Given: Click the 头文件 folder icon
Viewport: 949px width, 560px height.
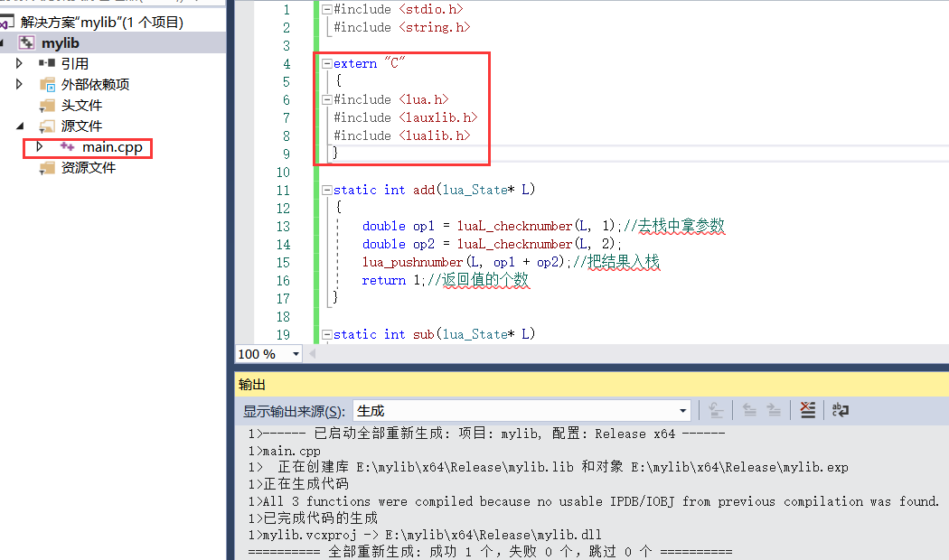Looking at the screenshot, I should coord(48,105).
